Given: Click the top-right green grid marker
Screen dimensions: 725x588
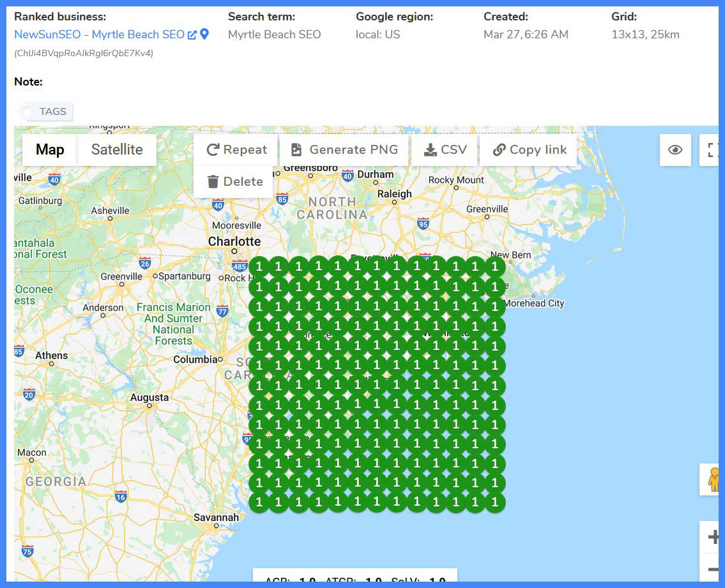Looking at the screenshot, I should tap(494, 267).
